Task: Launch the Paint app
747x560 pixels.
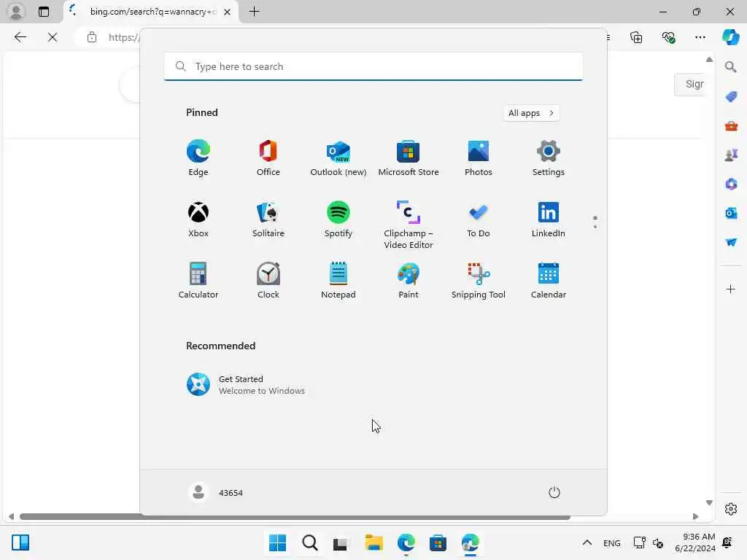Action: 409,281
